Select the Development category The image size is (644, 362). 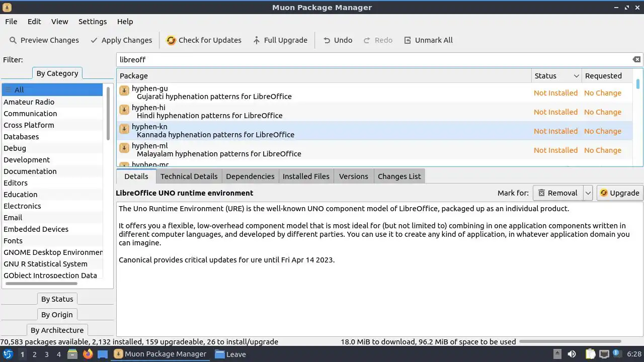point(52,160)
